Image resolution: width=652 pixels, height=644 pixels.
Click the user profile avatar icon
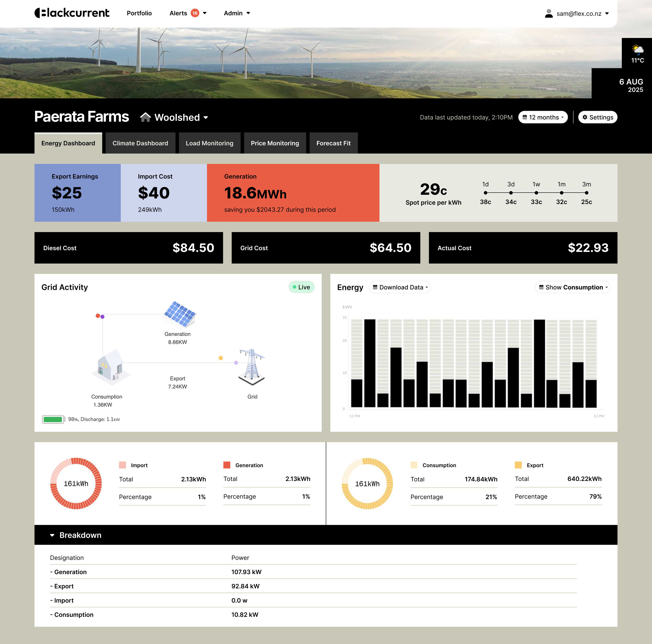549,14
